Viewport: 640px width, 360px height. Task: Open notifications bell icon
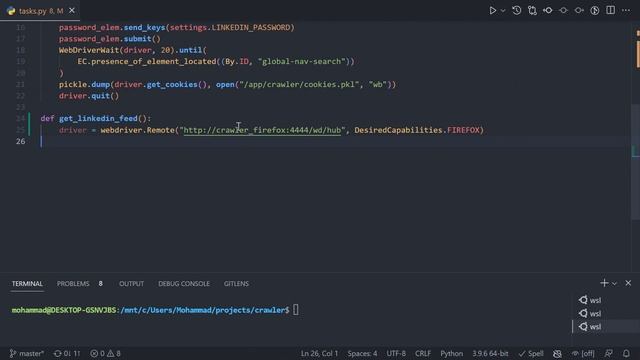click(626, 353)
